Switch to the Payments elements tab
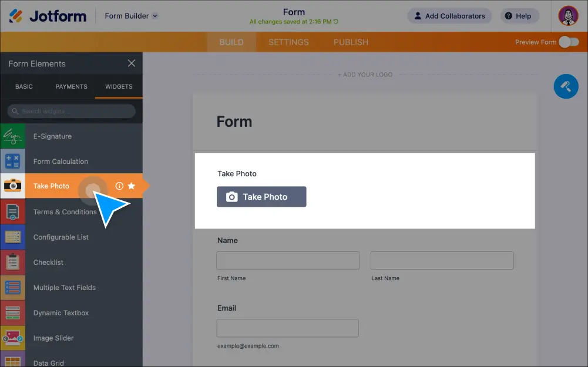 (x=71, y=86)
